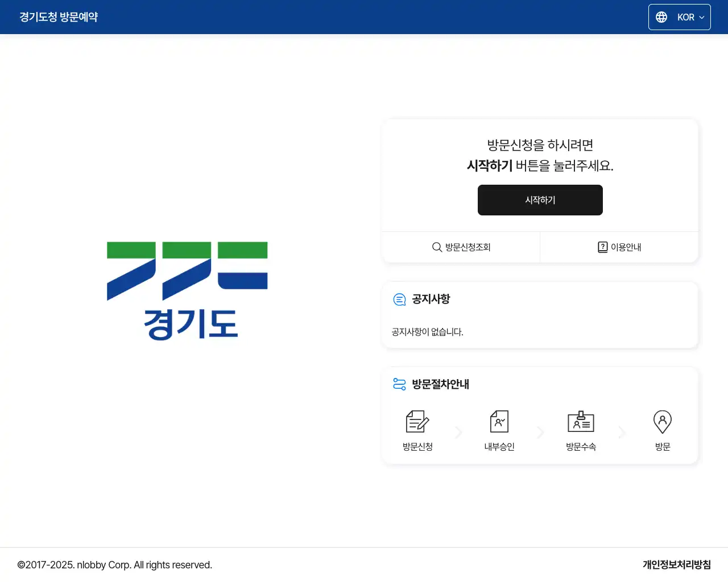The height and width of the screenshot is (582, 728).
Task: Click the question-mark book icon beside 이용안내
Action: (603, 247)
